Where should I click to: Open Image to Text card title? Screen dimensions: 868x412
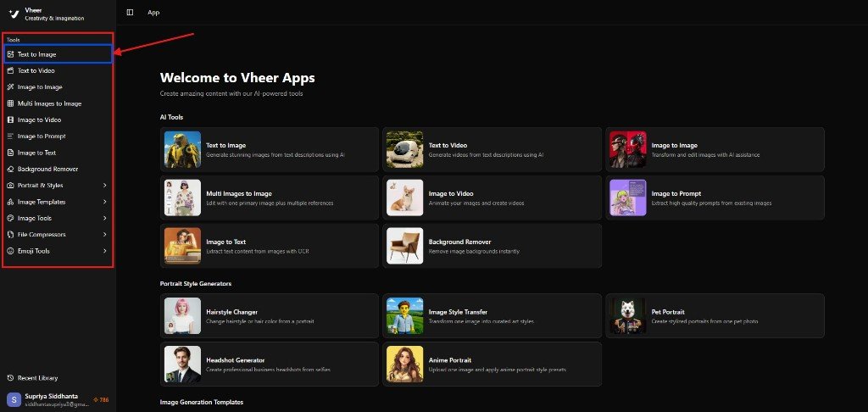[x=225, y=242]
